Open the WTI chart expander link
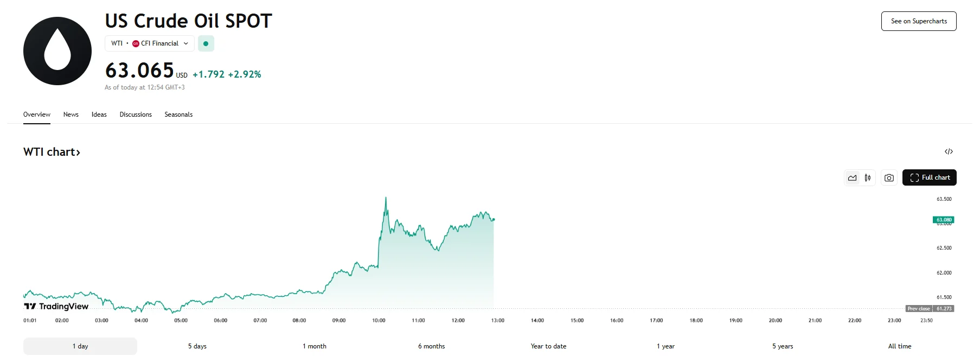This screenshot has height=362, width=980. click(52, 152)
